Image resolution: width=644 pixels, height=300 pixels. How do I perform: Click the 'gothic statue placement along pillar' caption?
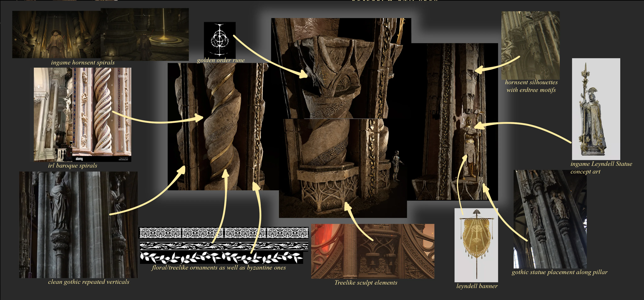pos(560,272)
